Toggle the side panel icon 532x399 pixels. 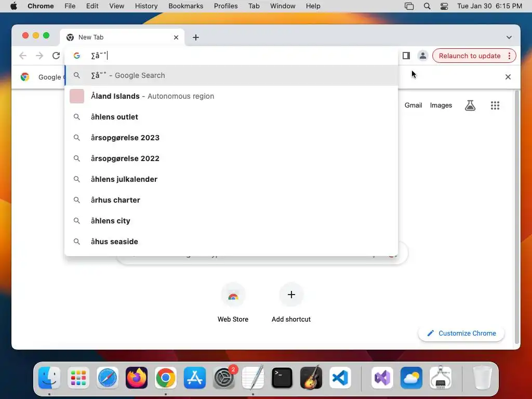click(406, 56)
